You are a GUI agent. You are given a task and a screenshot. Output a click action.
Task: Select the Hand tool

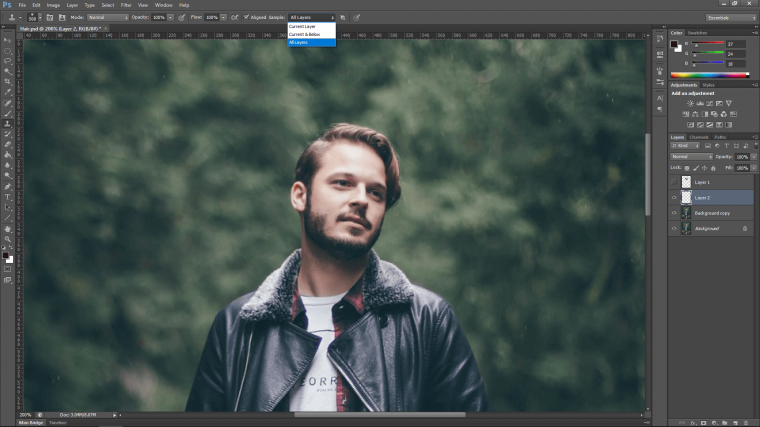coord(7,229)
